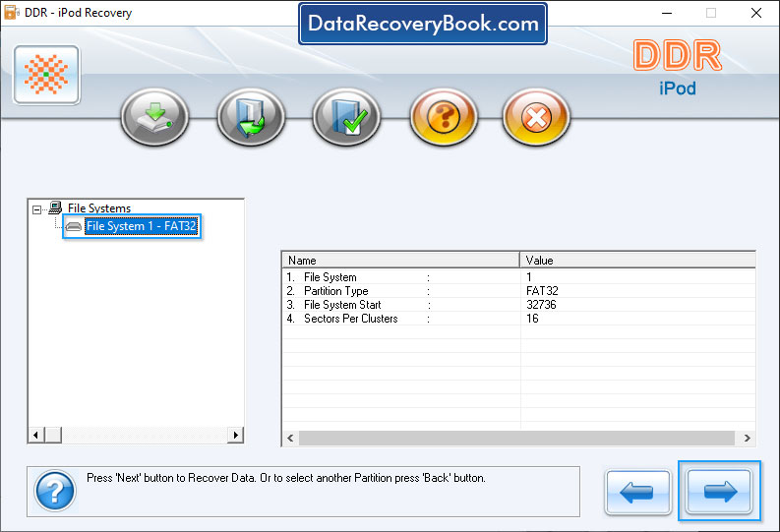Viewport: 780px width, 532px height.
Task: Close the DDR iPod Recovery window
Action: [x=756, y=13]
